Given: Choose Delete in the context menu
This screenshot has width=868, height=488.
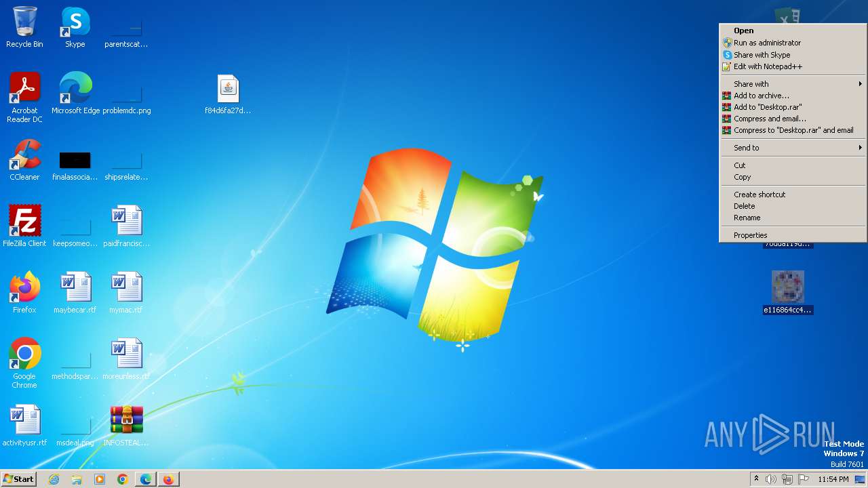Looking at the screenshot, I should 793,206.
